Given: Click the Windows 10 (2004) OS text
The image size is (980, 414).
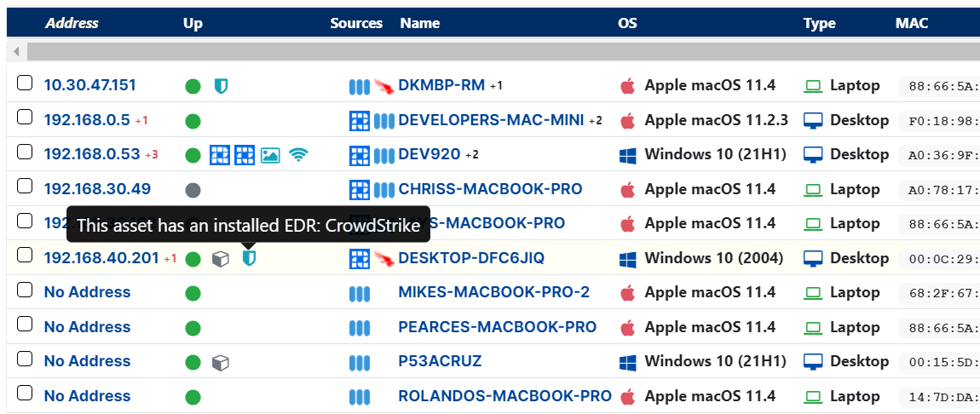Looking at the screenshot, I should coord(714,258).
